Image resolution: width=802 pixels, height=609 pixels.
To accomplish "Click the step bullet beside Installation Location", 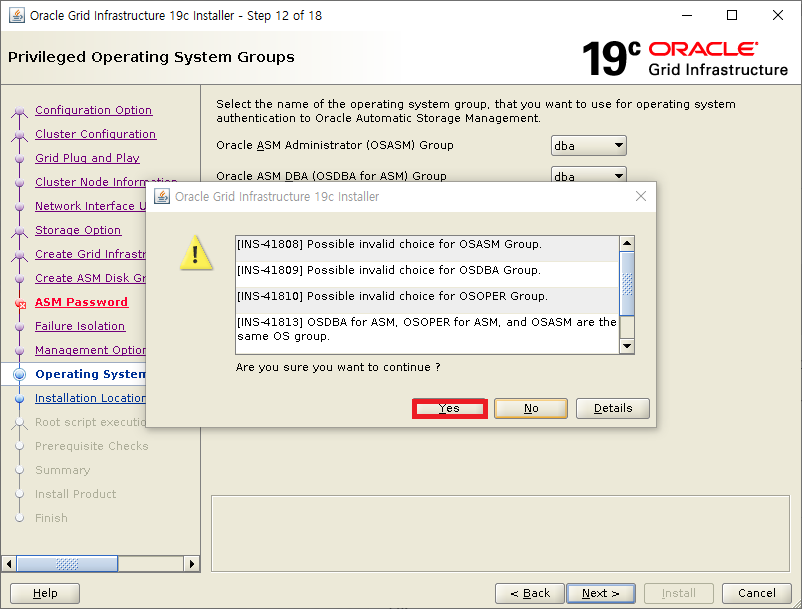I will pos(19,398).
